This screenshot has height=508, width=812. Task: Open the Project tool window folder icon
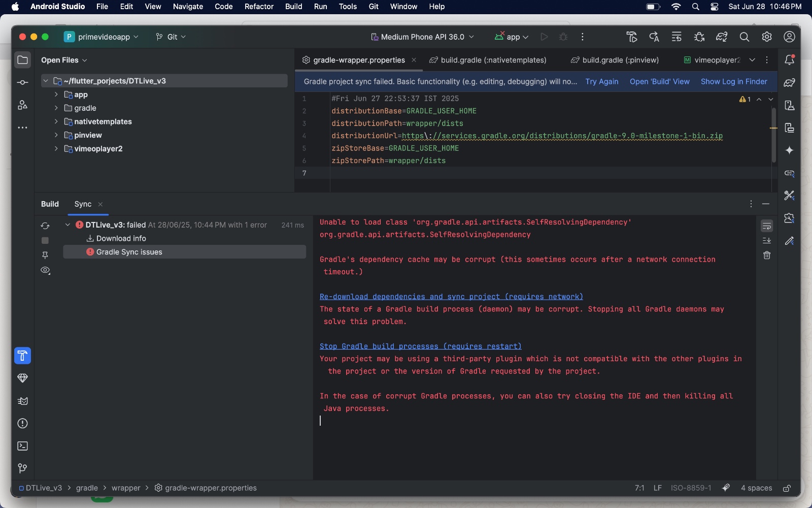(22, 60)
